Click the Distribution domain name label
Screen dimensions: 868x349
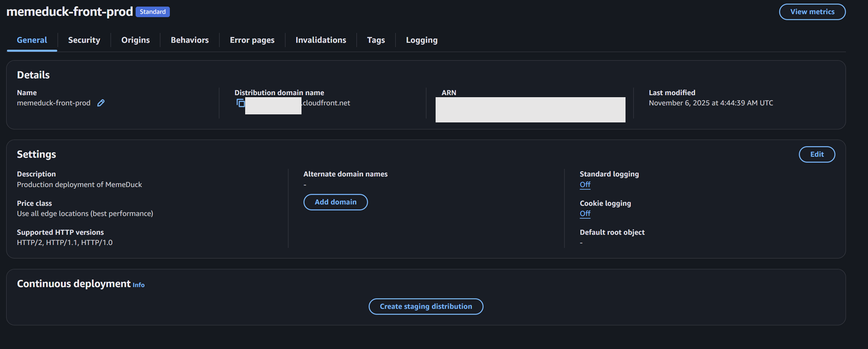tap(279, 93)
